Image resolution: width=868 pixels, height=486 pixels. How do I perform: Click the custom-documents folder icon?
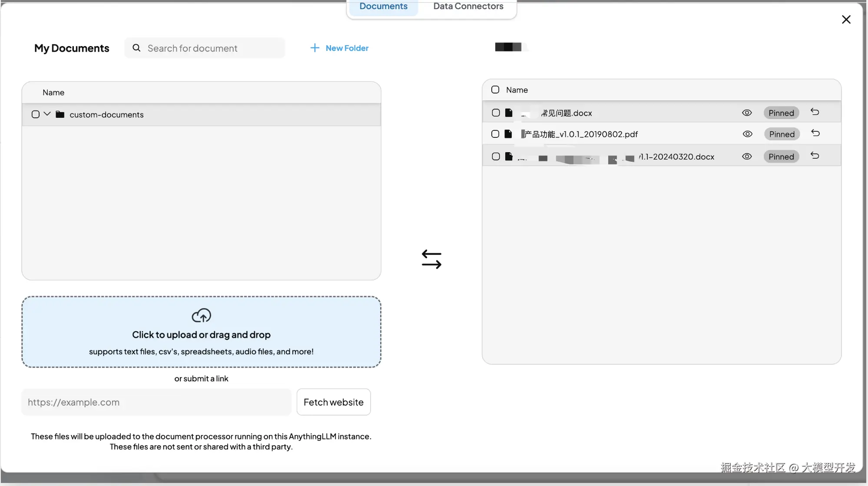(60, 114)
